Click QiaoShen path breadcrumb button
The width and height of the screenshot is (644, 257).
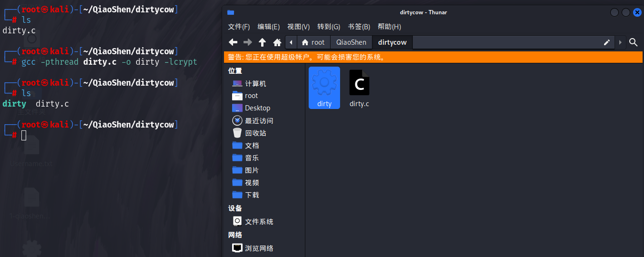point(351,42)
